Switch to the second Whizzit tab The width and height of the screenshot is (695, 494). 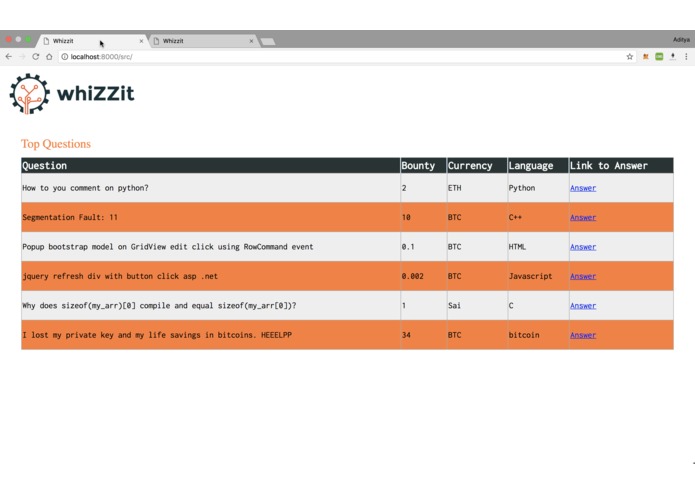click(x=202, y=41)
